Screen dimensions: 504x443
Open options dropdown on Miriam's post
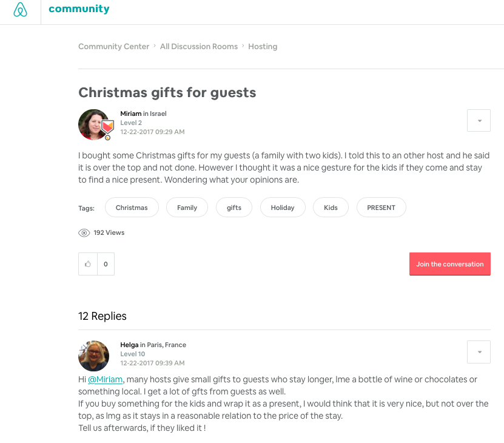479,121
